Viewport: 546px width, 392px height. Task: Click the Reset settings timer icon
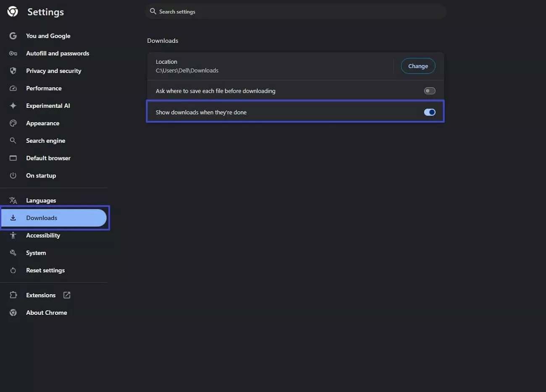[x=13, y=270]
